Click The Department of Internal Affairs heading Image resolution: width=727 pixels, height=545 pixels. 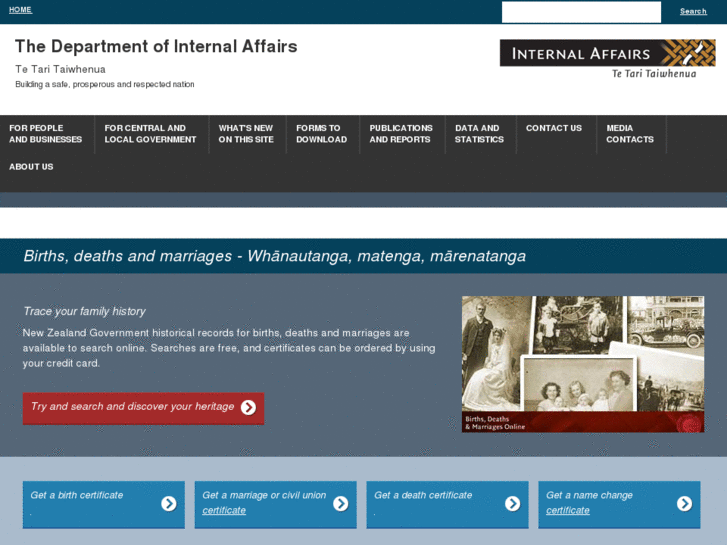pyautogui.click(x=156, y=46)
